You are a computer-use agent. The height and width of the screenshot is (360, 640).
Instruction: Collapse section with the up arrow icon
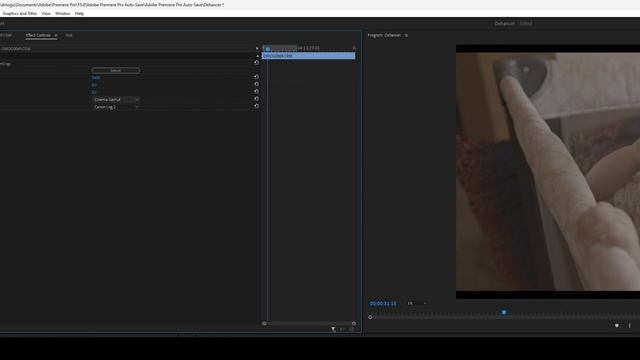click(258, 56)
